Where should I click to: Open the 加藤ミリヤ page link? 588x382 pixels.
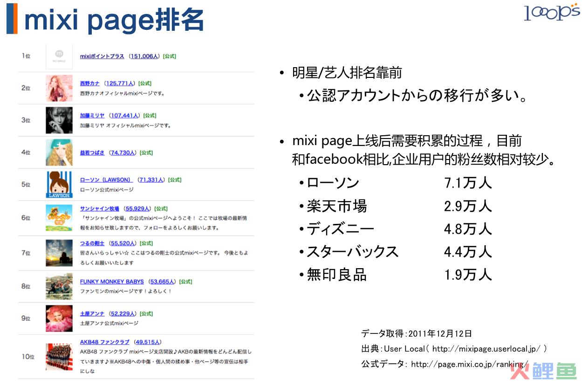point(92,115)
